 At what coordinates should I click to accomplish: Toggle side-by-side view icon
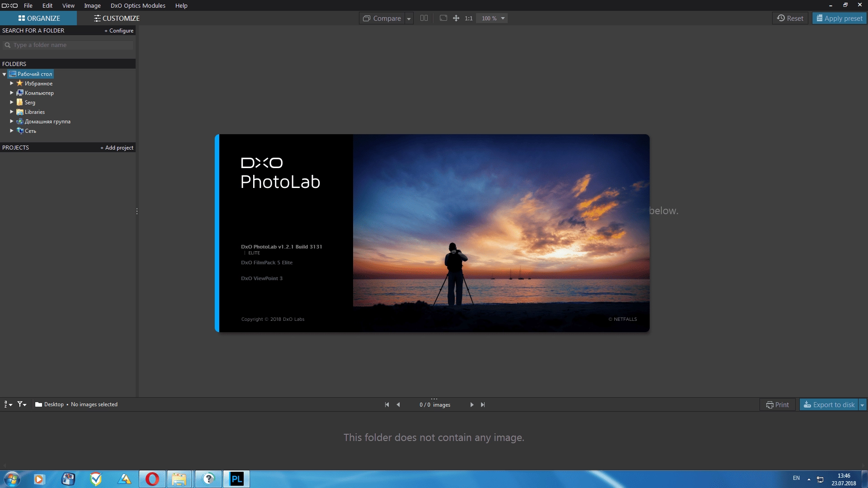click(x=424, y=18)
